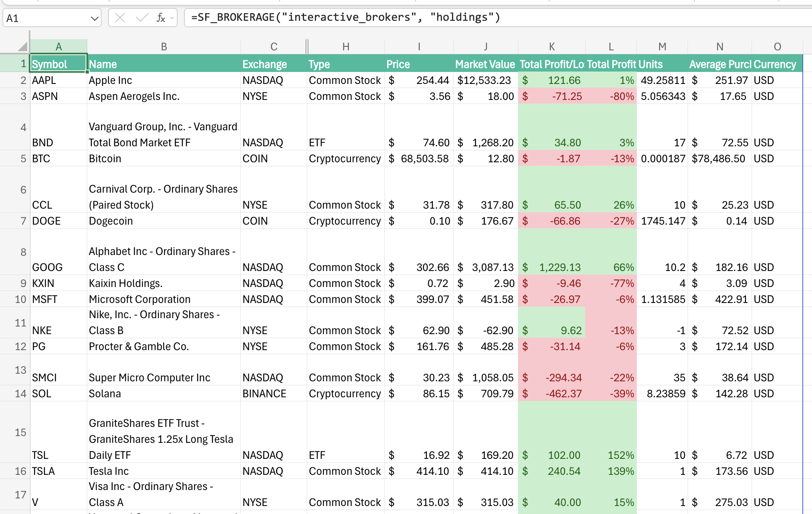812x514 pixels.
Task: Click the Symbol header cell
Action: [59, 64]
